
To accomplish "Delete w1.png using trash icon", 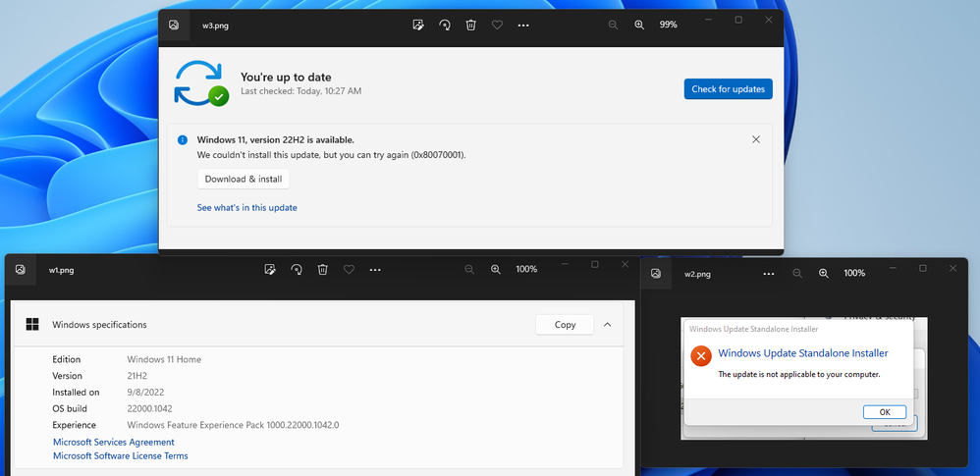I will click(322, 269).
